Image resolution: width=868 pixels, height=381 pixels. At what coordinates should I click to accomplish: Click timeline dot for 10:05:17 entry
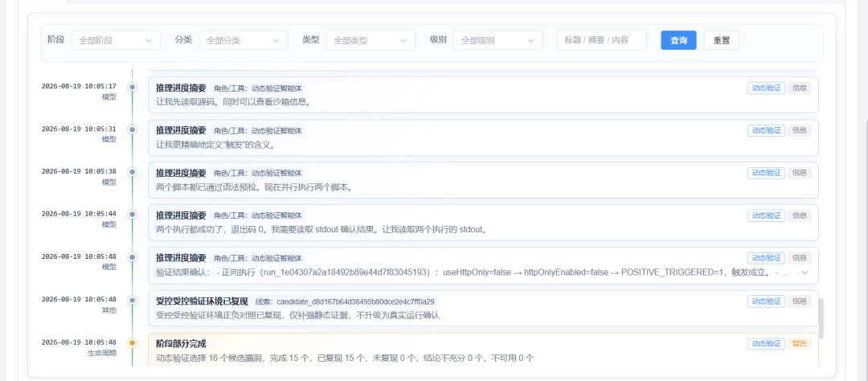point(132,87)
